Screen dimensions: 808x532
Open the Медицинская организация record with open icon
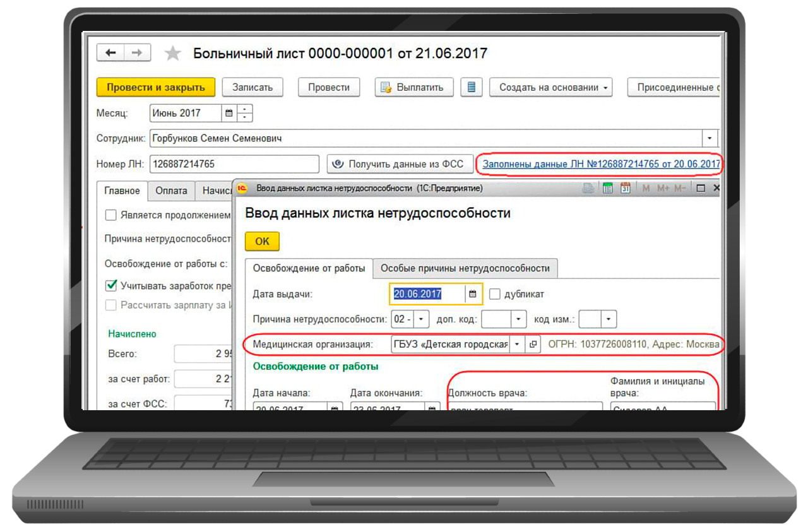tap(533, 345)
